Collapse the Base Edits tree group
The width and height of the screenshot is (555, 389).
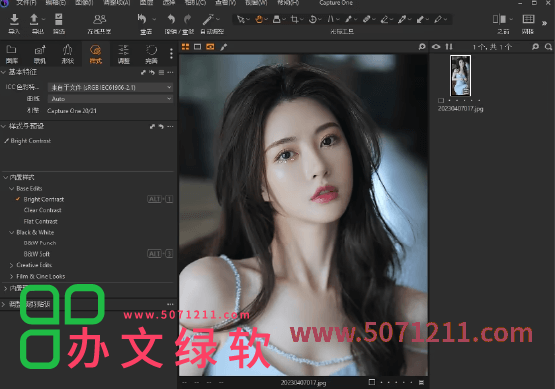(x=11, y=189)
